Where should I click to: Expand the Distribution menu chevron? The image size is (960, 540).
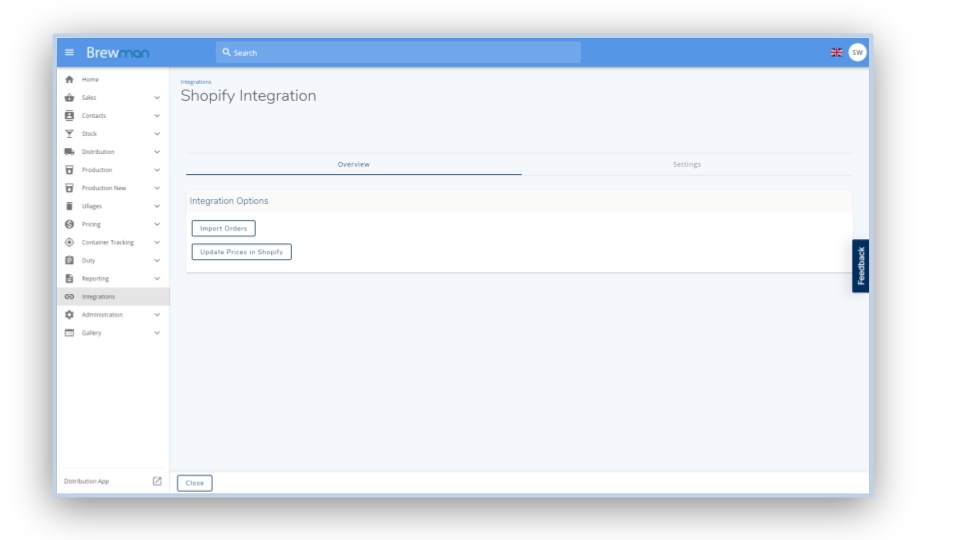(x=157, y=152)
